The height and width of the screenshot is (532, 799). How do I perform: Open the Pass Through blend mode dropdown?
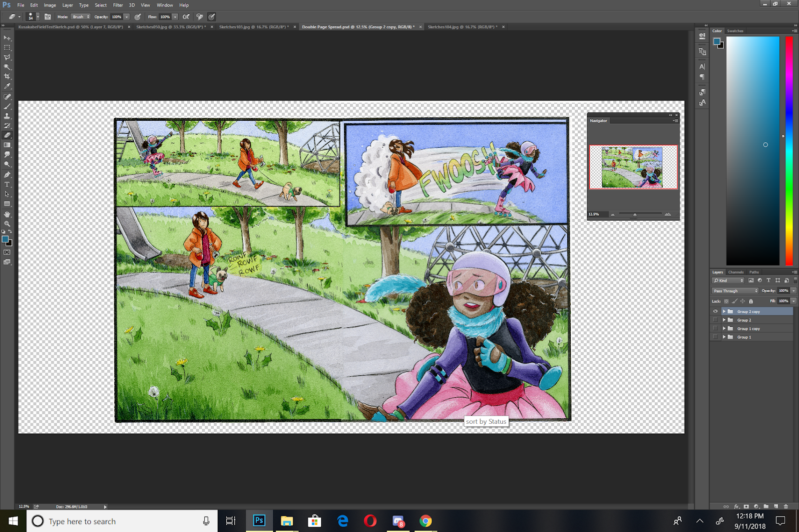click(x=735, y=290)
